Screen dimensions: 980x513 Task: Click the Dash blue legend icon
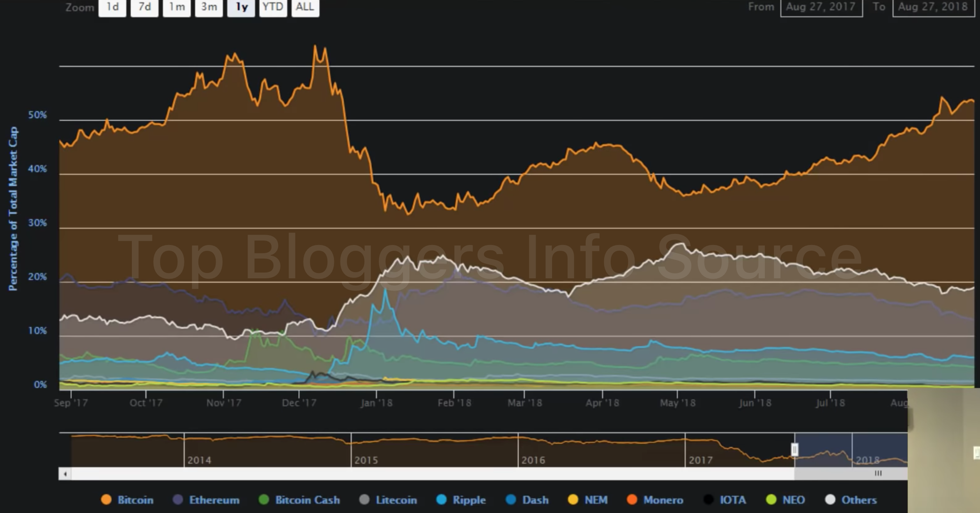click(511, 500)
